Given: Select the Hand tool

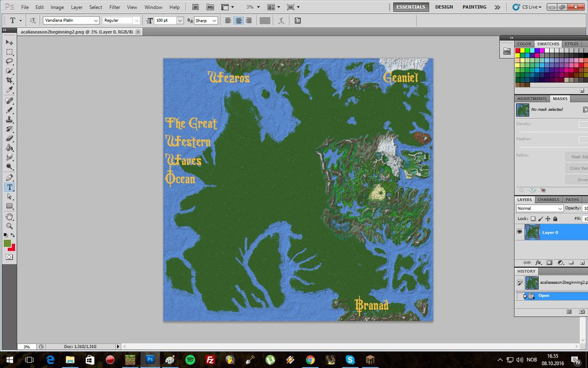Looking at the screenshot, I should (9, 216).
